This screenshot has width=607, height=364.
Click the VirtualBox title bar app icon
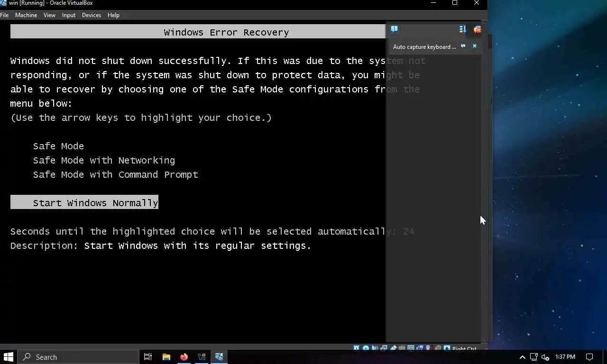3,3
